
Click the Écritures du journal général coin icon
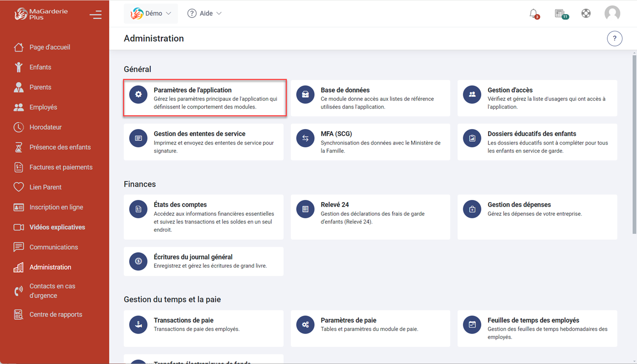(x=138, y=261)
